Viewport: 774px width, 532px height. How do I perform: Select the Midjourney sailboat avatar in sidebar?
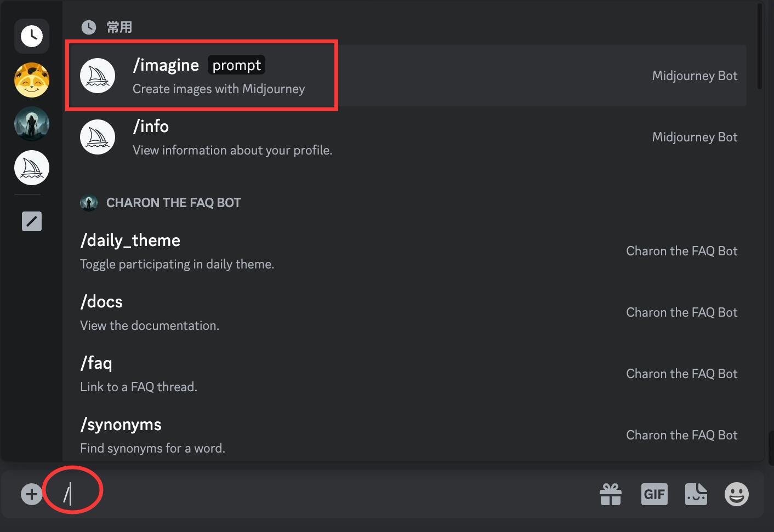point(32,168)
